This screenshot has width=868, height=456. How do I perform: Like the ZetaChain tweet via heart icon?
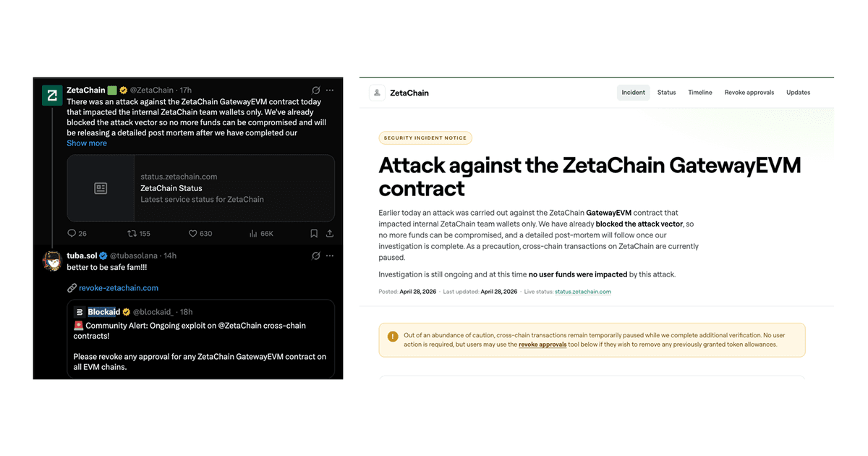(x=193, y=234)
